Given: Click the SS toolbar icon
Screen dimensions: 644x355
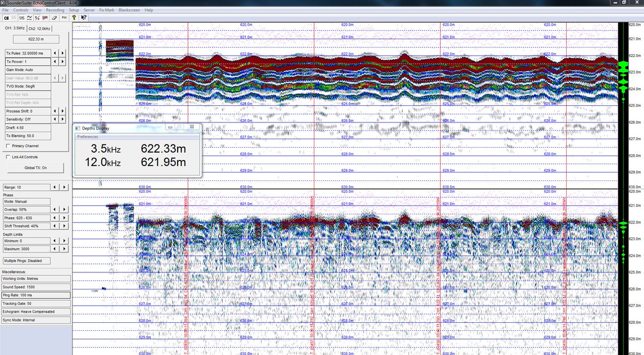Looking at the screenshot, I should pos(14,17).
